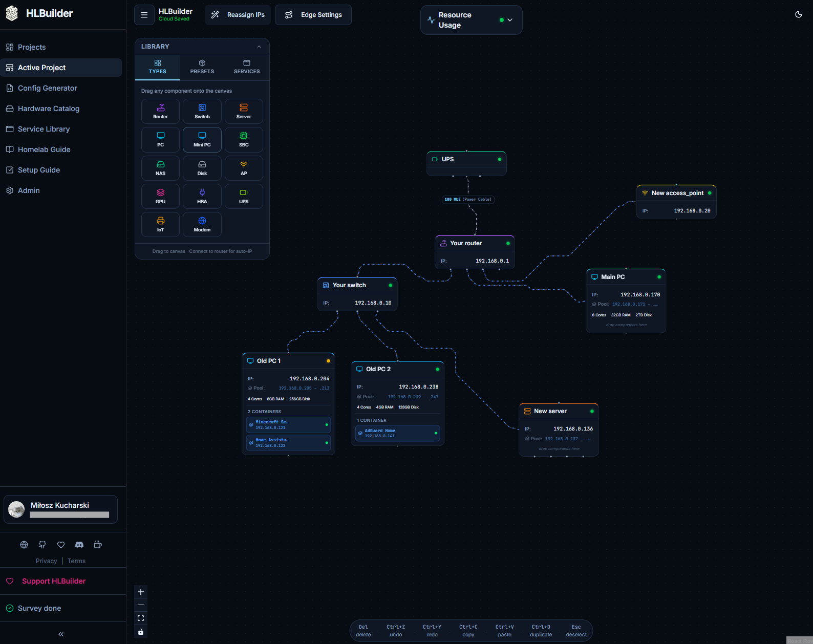Click the Ctrl+Z undo shortcut hint
Screen dimensions: 813x644
point(396,631)
